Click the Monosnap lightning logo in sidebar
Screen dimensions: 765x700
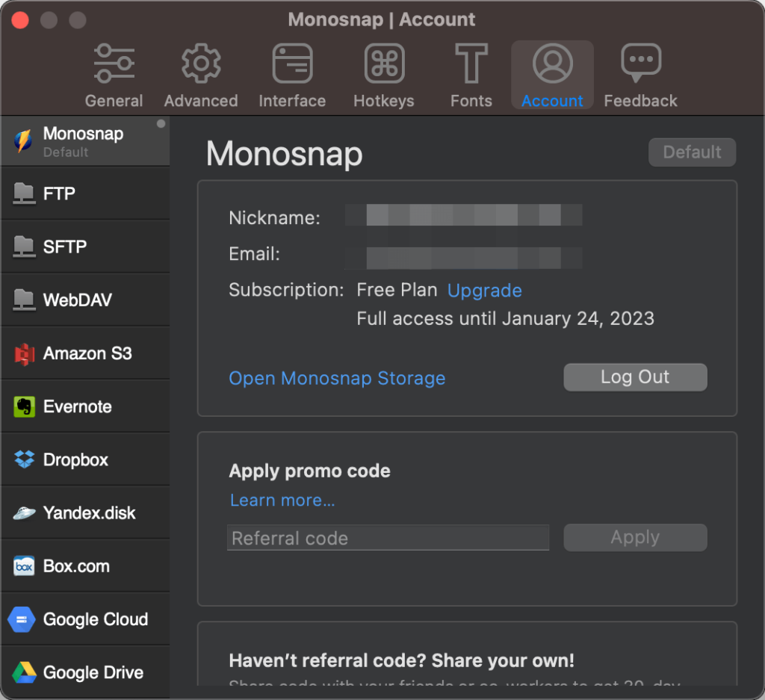pos(23,141)
